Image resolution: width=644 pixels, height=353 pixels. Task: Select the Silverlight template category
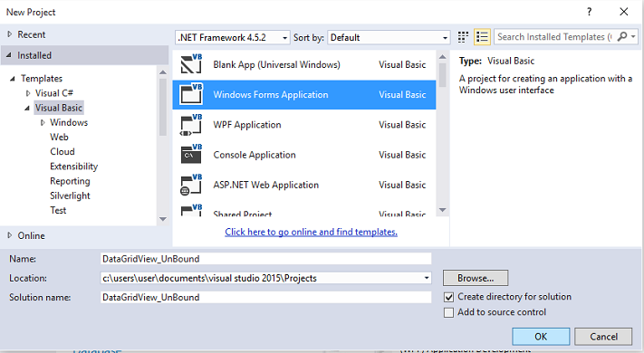(70, 196)
